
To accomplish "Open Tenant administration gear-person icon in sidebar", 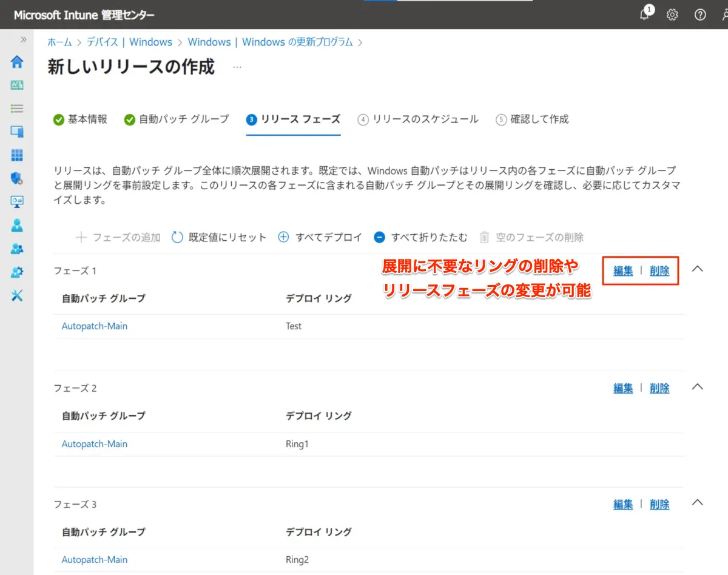I will click(17, 272).
